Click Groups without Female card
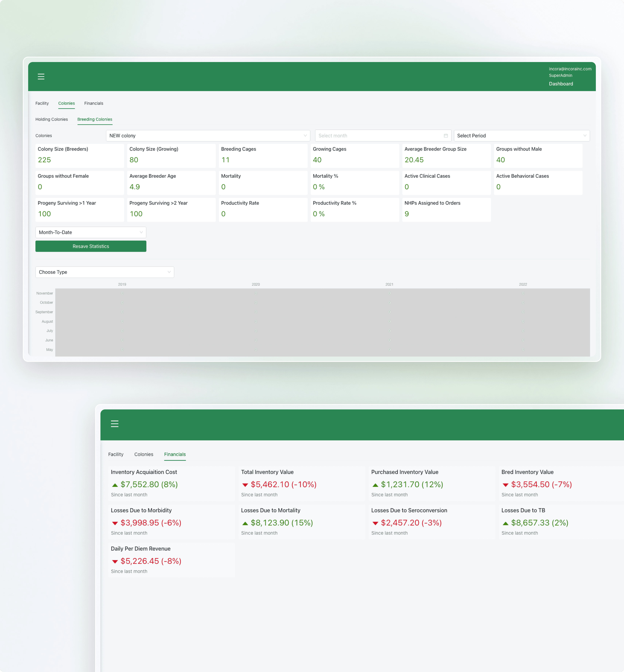The image size is (624, 672). pyautogui.click(x=80, y=183)
